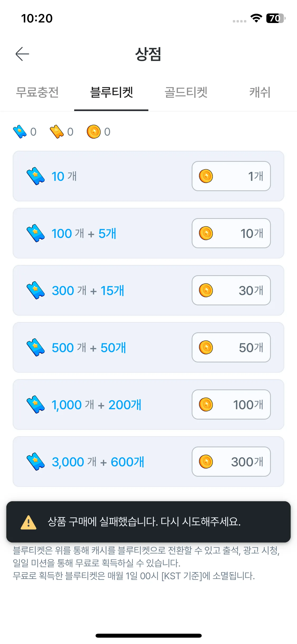The width and height of the screenshot is (297, 644).
Task: Tap the blue ticket balance icon
Action: click(20, 132)
